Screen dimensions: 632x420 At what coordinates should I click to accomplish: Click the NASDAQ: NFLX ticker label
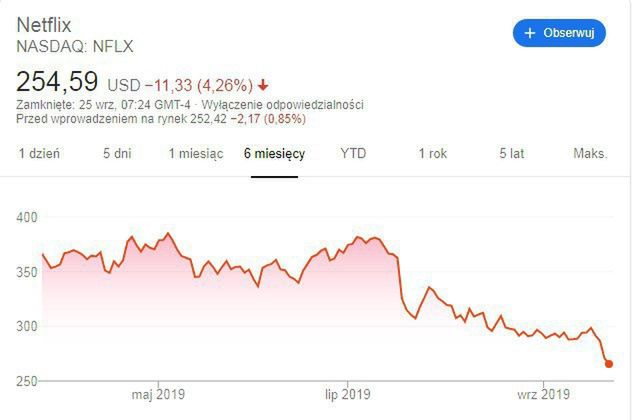point(76,46)
